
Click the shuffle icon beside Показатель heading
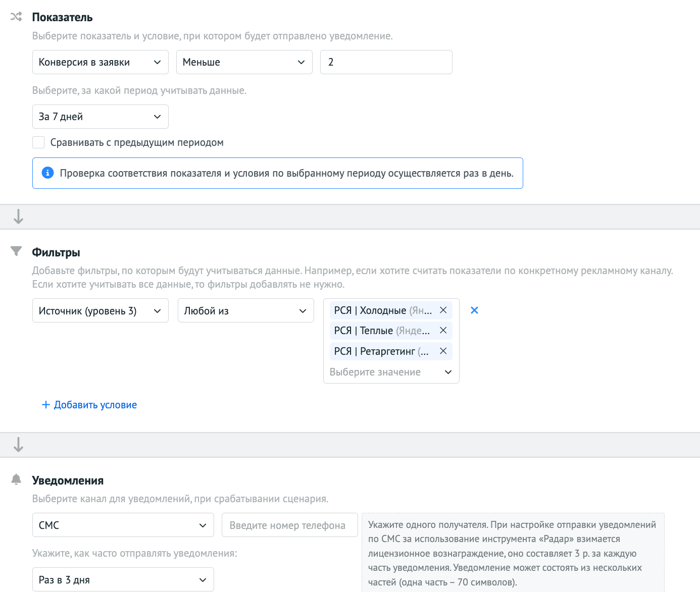tap(16, 17)
